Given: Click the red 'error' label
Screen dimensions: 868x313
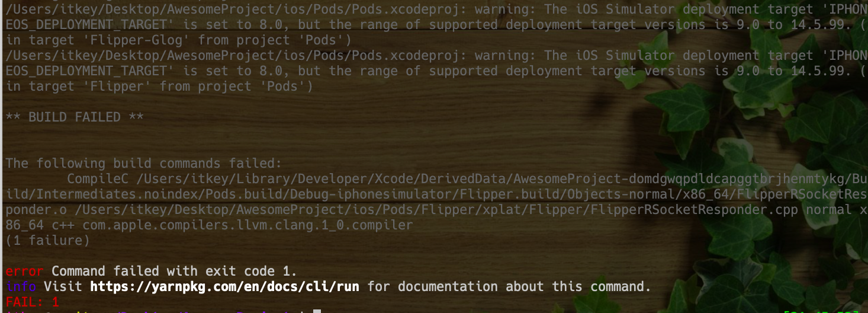Looking at the screenshot, I should (24, 272).
